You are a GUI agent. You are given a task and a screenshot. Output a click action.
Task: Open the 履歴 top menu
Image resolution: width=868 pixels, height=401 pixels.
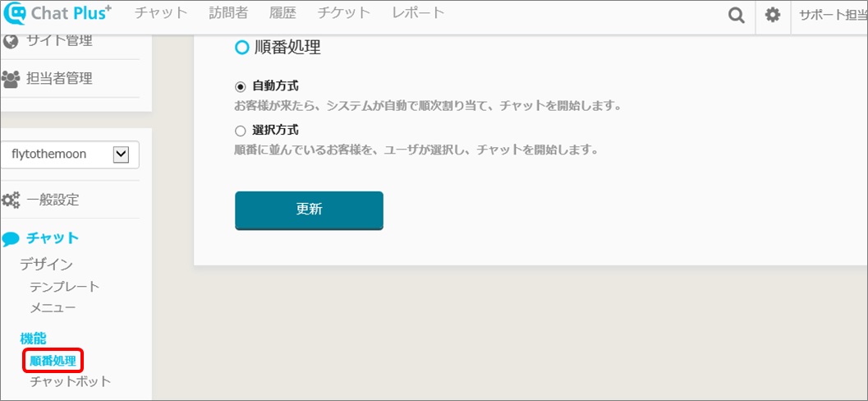282,13
